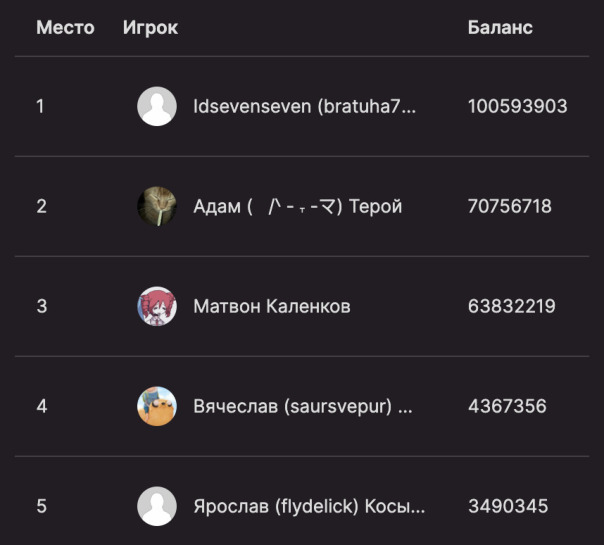The height and width of the screenshot is (545, 604).
Task: Click balance value 63832219
Action: point(511,306)
